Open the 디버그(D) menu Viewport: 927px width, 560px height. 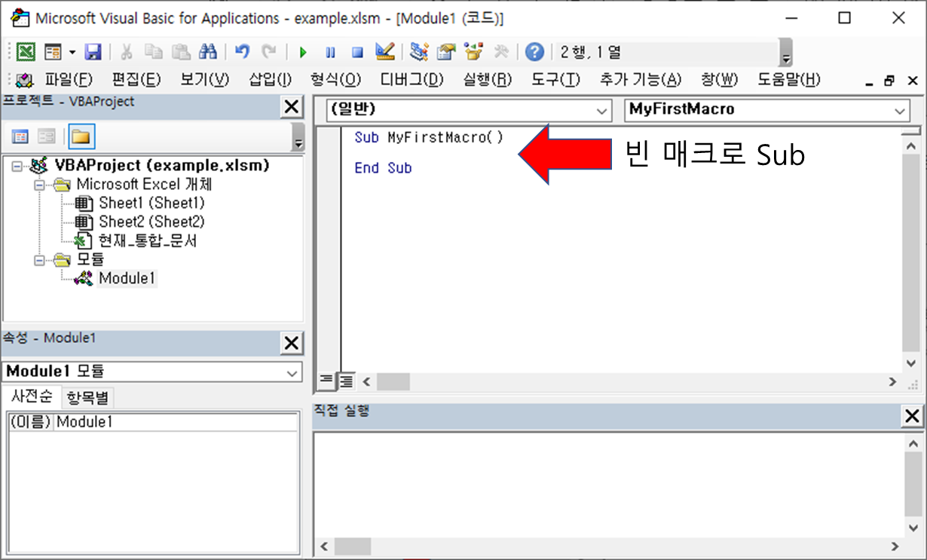click(x=412, y=80)
